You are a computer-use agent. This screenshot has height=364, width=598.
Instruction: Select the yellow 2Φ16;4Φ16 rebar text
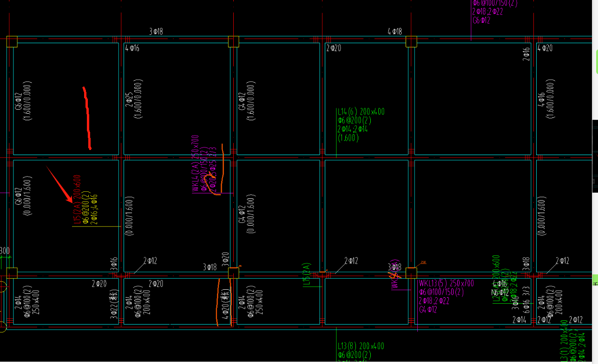pyautogui.click(x=94, y=209)
